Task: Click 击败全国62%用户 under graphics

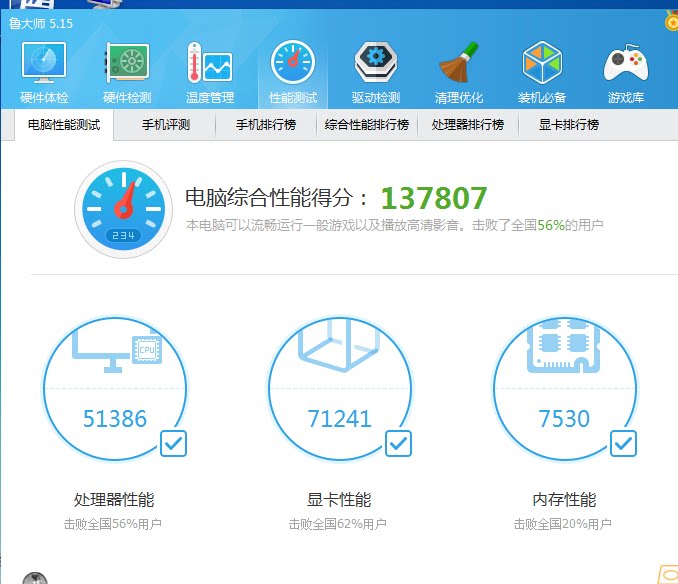Action: [x=337, y=524]
